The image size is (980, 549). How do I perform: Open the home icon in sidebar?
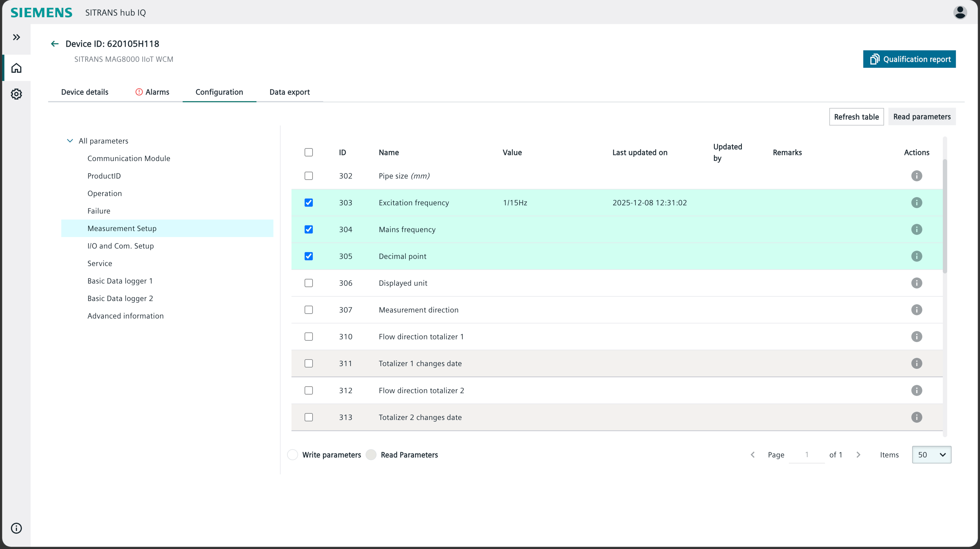(16, 68)
